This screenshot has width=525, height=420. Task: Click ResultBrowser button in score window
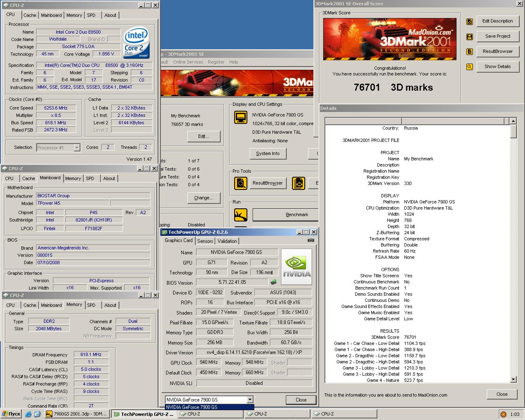(x=498, y=51)
